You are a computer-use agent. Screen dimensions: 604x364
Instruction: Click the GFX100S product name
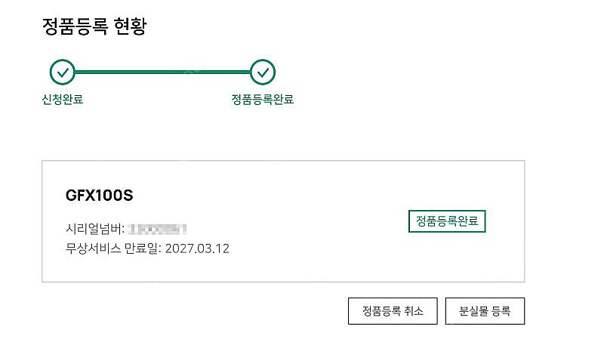(x=100, y=196)
